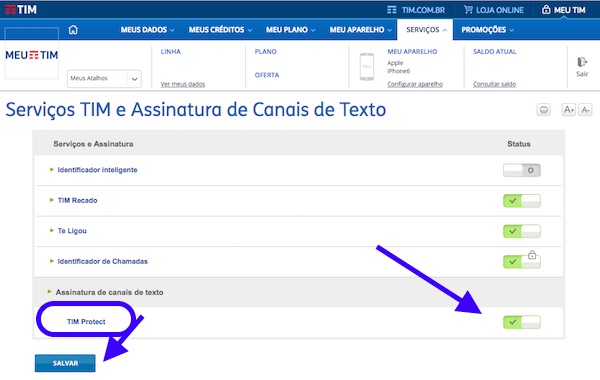
Task: Toggle the Identificador de Chamadas switch
Action: (522, 262)
